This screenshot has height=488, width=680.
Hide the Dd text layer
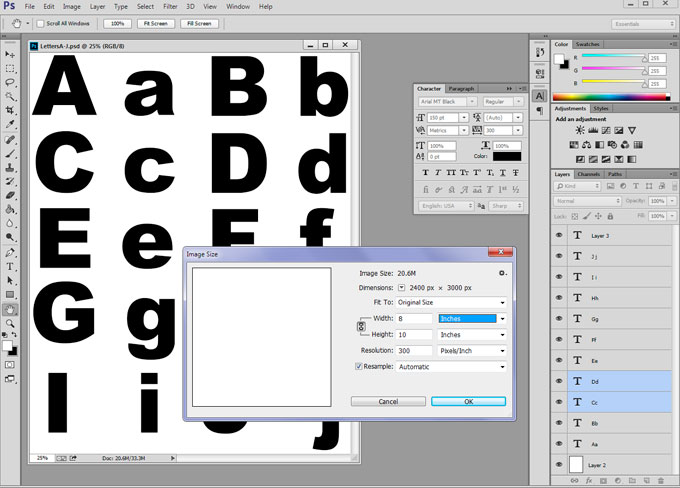tap(559, 381)
